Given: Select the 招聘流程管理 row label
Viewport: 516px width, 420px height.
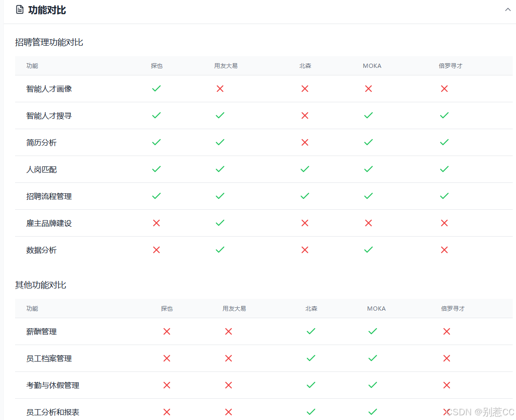Looking at the screenshot, I should point(49,197).
